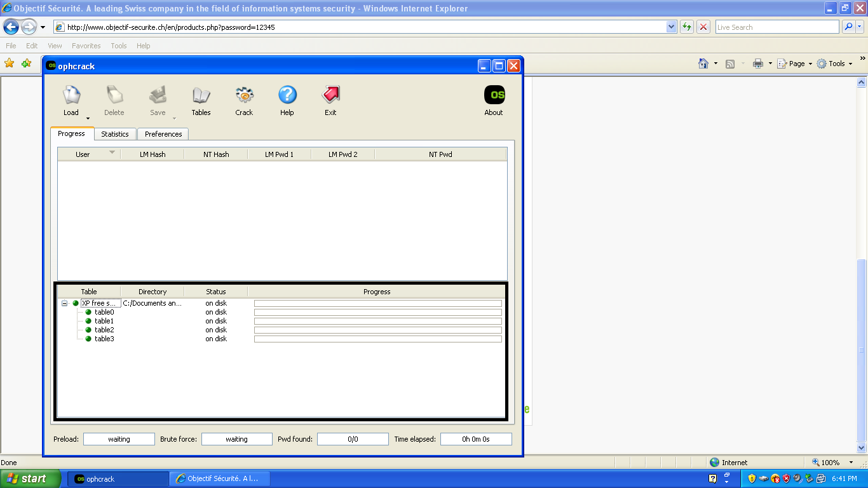This screenshot has height=488, width=868.
Task: Toggle the green indicator next to table2
Action: [x=88, y=330]
